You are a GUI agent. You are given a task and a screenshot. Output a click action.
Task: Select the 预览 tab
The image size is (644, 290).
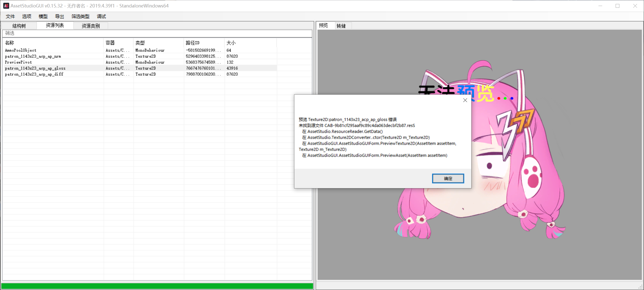point(323,25)
